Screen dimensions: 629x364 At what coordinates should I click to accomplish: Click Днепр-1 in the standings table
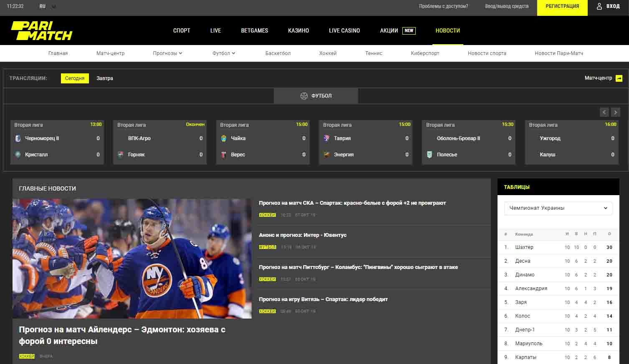pos(525,330)
